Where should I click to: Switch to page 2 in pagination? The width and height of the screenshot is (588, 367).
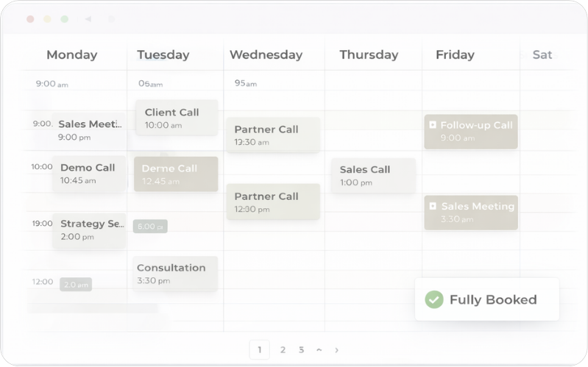(283, 350)
